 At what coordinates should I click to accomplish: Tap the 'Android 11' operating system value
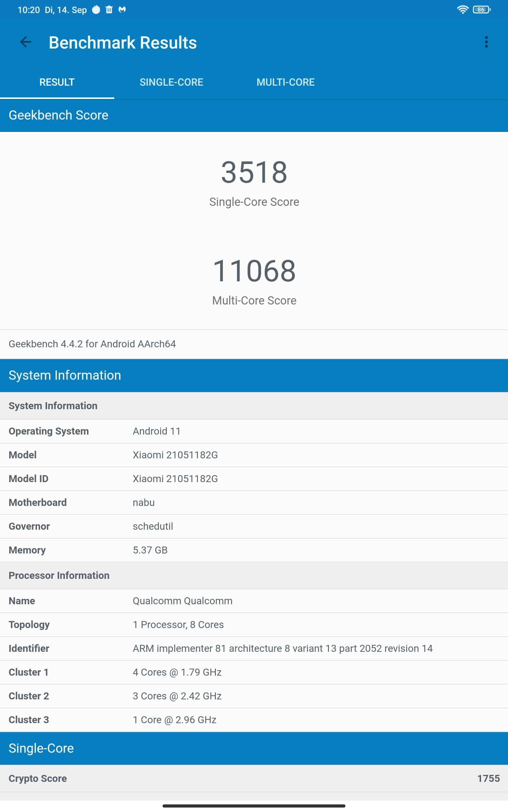click(157, 431)
